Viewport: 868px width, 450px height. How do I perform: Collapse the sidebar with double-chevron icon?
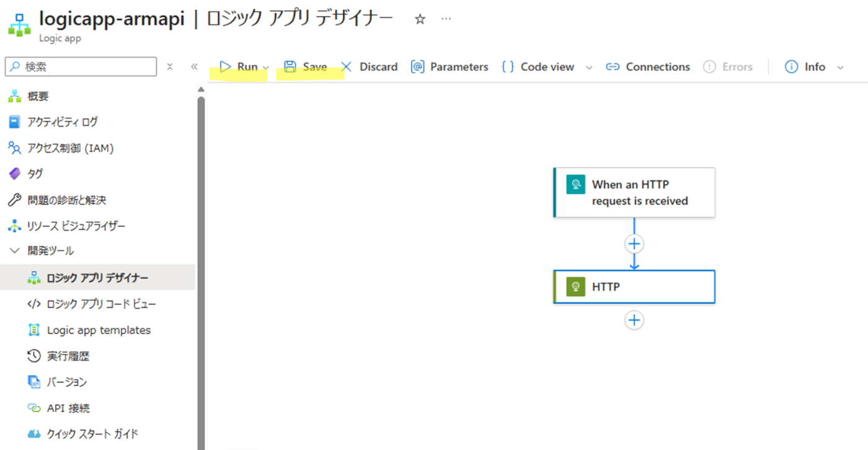[194, 66]
